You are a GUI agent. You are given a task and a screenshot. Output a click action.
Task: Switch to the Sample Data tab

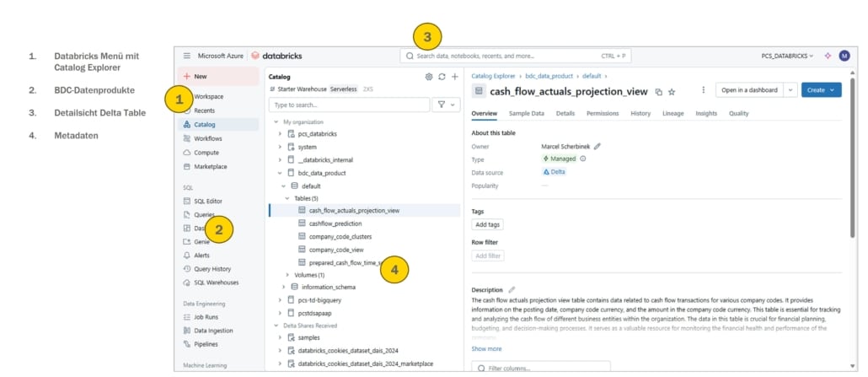pyautogui.click(x=526, y=113)
